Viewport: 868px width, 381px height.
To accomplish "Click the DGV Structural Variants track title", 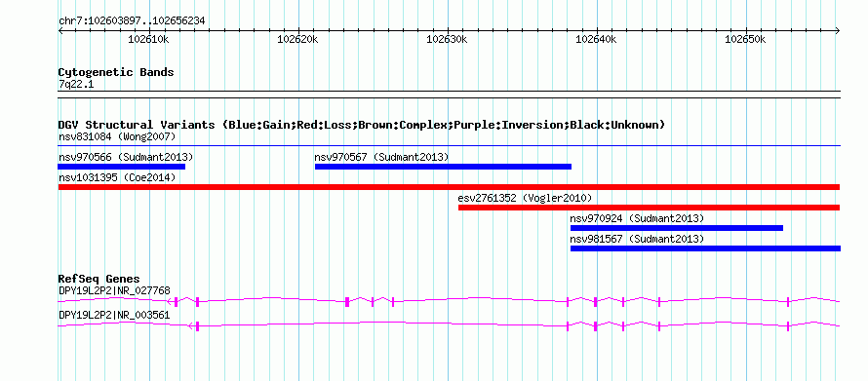I will pos(362,125).
